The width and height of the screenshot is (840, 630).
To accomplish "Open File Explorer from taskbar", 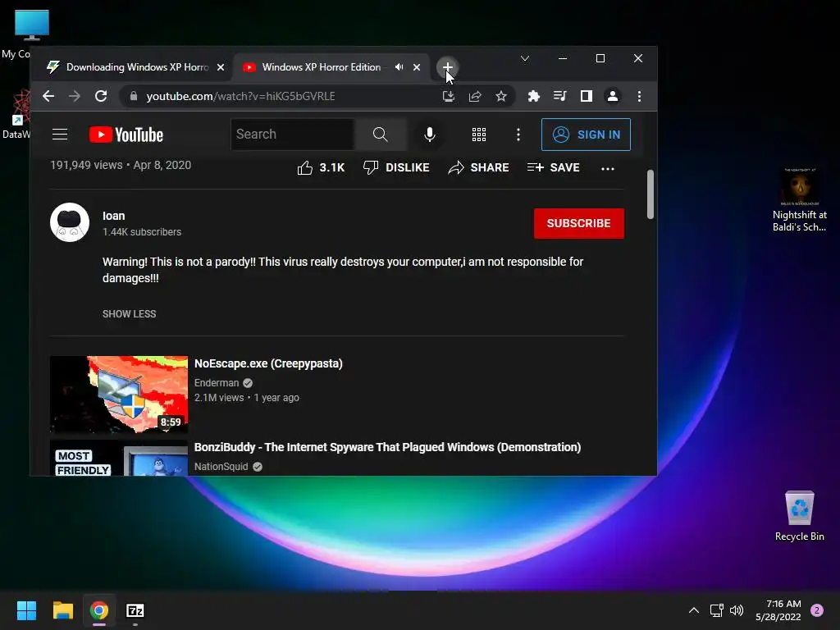I will point(62,610).
